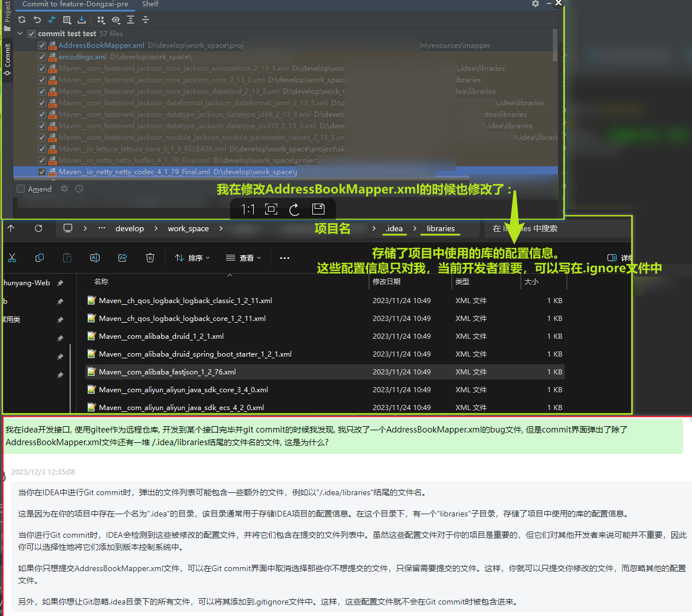Open the Changelists icon in Commit toolbar
692x616 pixels.
click(x=67, y=20)
